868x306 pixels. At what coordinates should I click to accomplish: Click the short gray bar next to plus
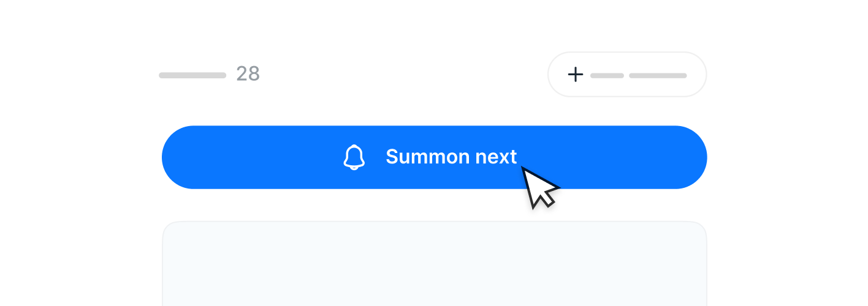(x=607, y=75)
